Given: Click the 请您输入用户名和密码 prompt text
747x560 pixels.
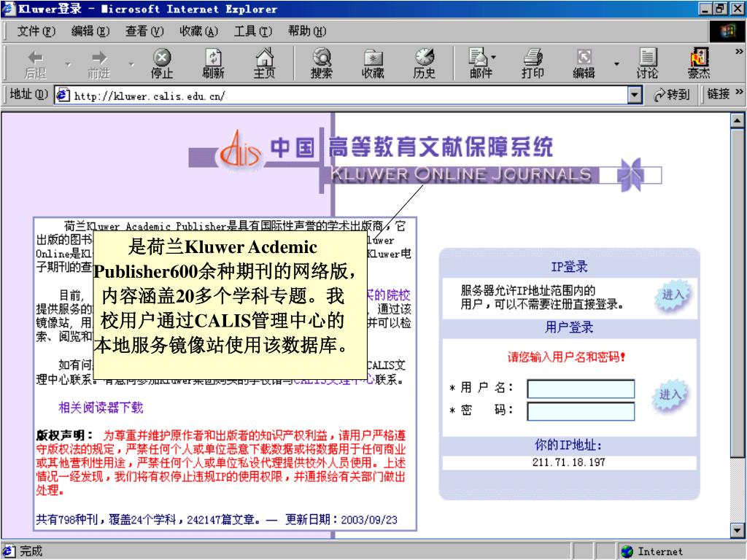Looking at the screenshot, I should point(566,357).
